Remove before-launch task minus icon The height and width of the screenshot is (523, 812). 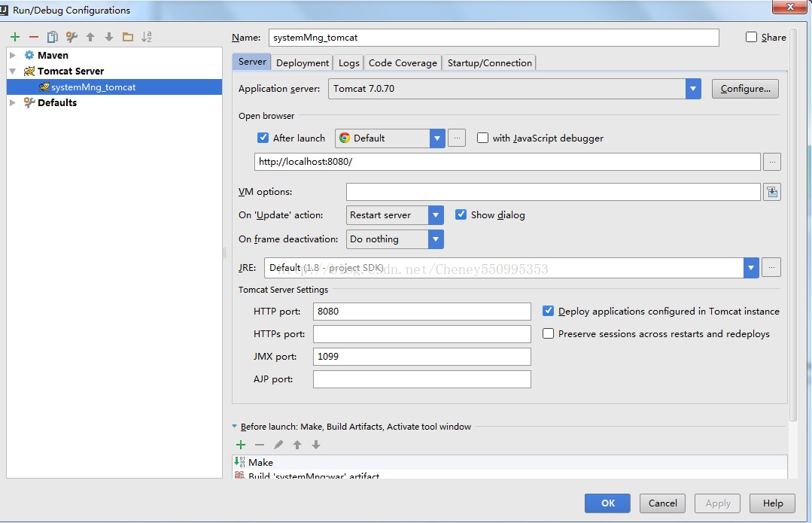[x=260, y=445]
